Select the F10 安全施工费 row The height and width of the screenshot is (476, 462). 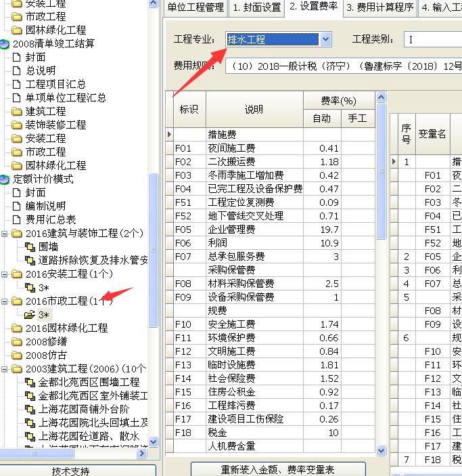pyautogui.click(x=271, y=324)
